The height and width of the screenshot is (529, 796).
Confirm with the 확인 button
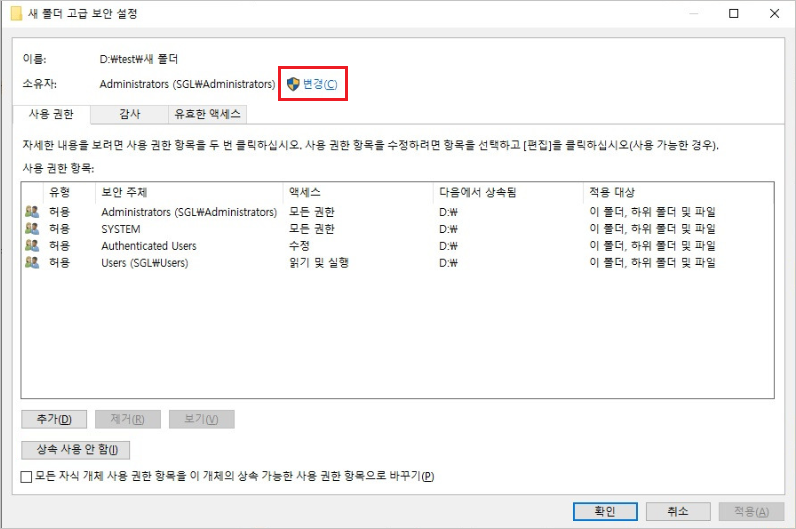(x=605, y=511)
